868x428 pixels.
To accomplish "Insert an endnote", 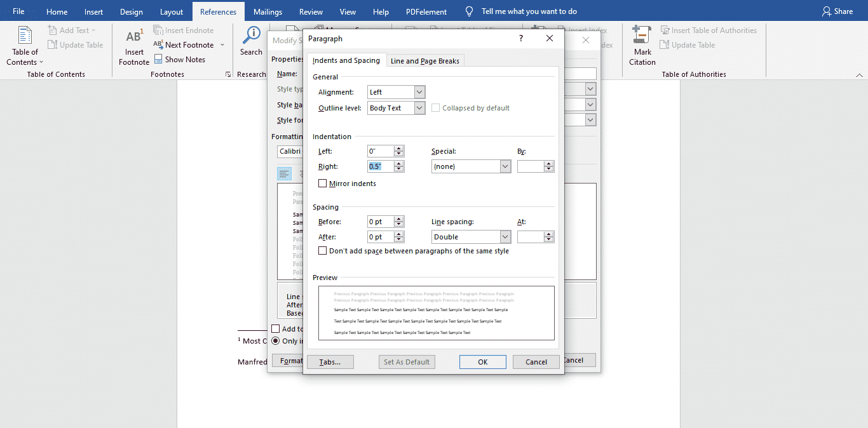I will [x=187, y=30].
